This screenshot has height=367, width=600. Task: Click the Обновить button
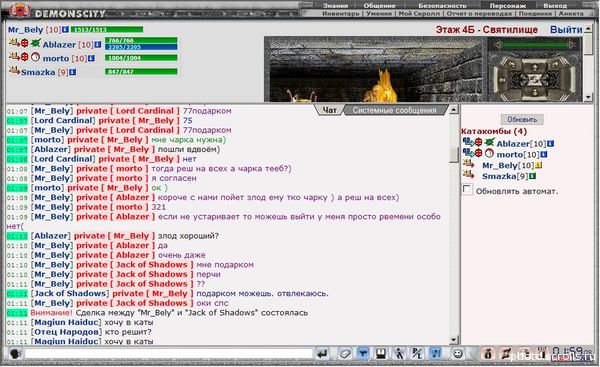pyautogui.click(x=522, y=119)
